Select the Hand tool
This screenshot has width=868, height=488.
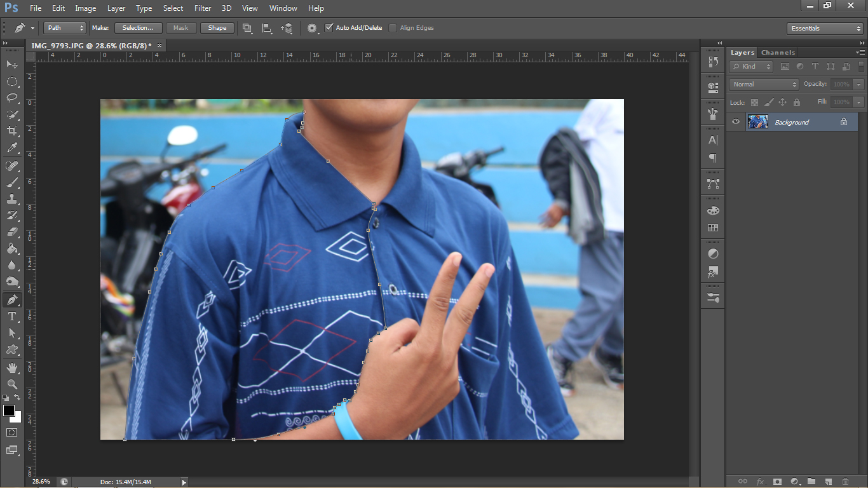pyautogui.click(x=11, y=367)
